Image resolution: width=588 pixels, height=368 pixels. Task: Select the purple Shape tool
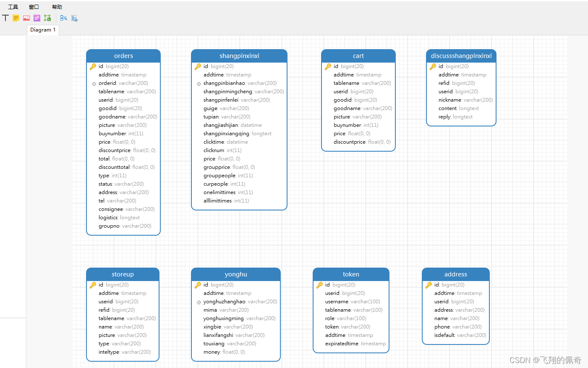coord(37,18)
